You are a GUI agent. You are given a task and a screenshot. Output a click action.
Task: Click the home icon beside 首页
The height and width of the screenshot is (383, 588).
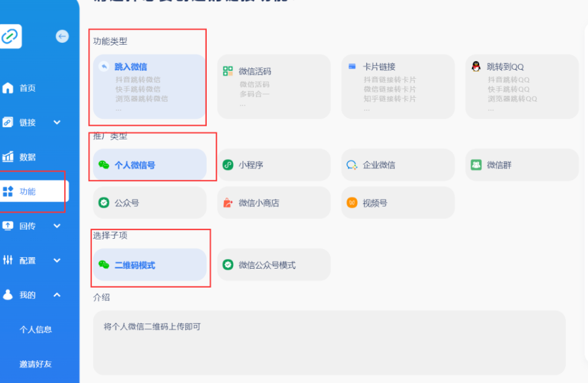click(x=8, y=88)
